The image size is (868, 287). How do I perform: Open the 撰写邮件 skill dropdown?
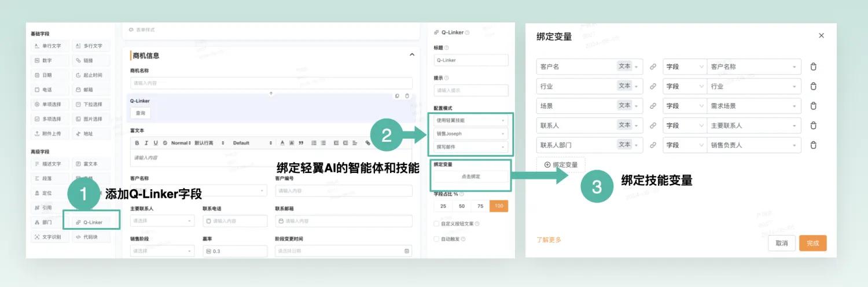[x=470, y=147]
